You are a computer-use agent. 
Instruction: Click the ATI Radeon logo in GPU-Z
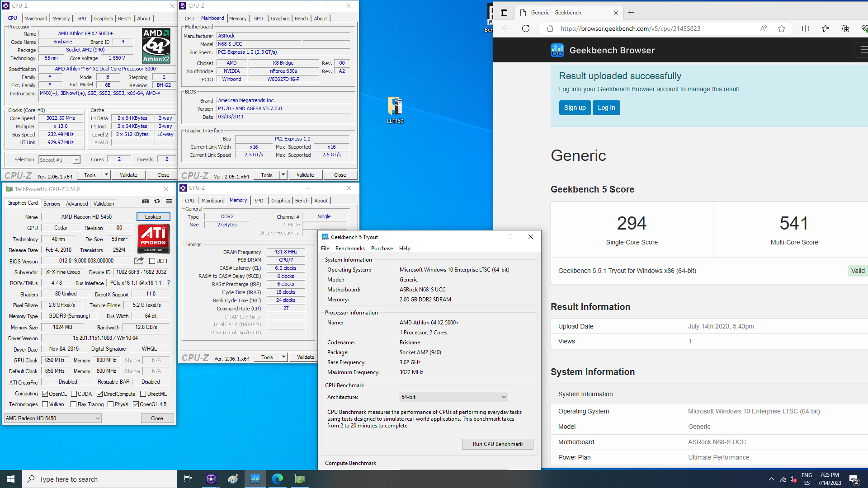point(153,238)
